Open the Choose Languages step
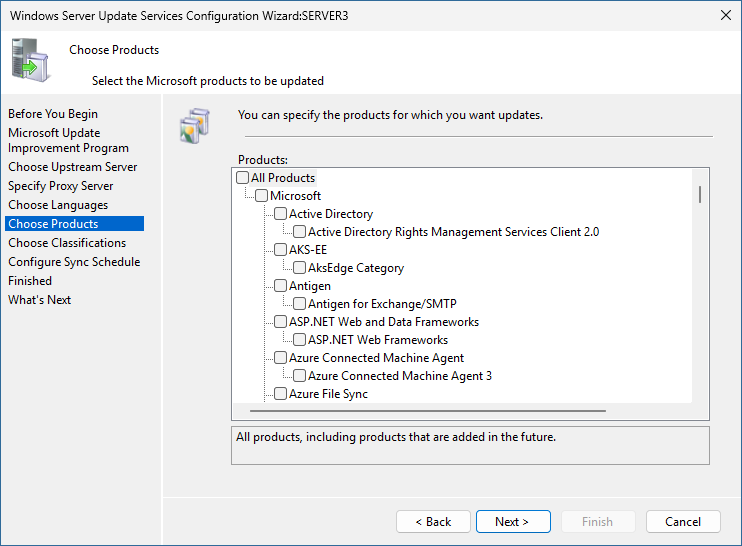The width and height of the screenshot is (742, 546). click(x=58, y=205)
